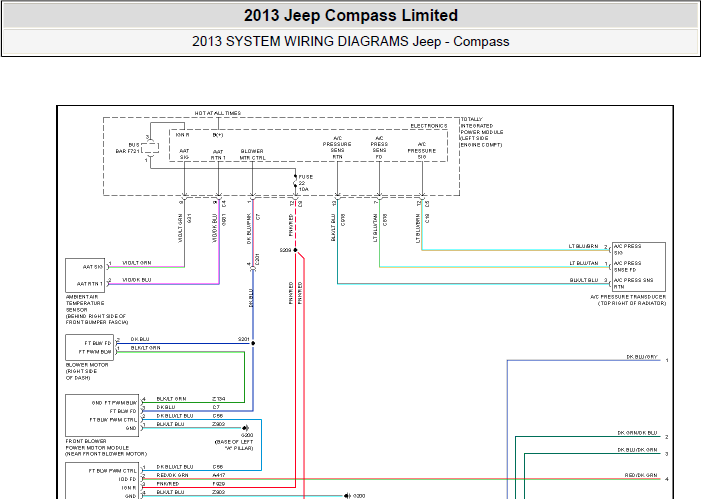Click the 'HOT AT ALL TIMES' label
701x499 pixels.
tap(218, 113)
